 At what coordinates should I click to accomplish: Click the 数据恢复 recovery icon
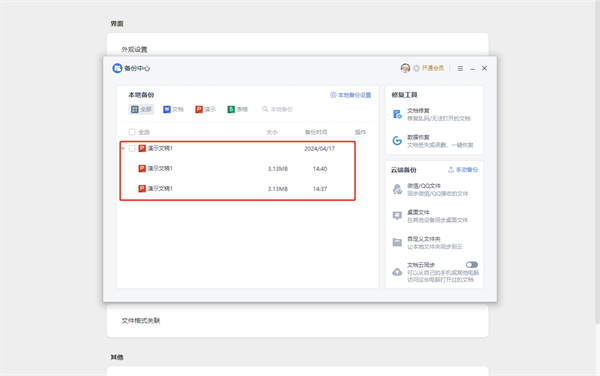click(x=397, y=140)
